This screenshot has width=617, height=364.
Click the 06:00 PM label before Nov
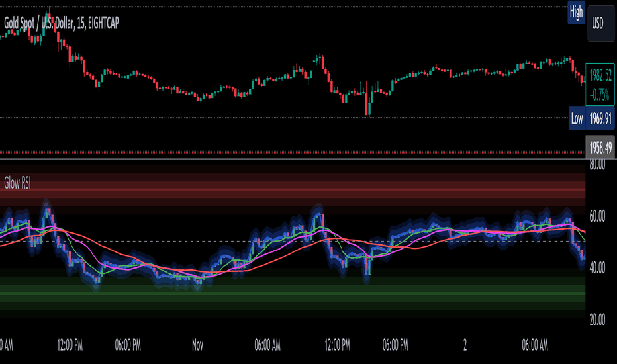pyautogui.click(x=128, y=345)
